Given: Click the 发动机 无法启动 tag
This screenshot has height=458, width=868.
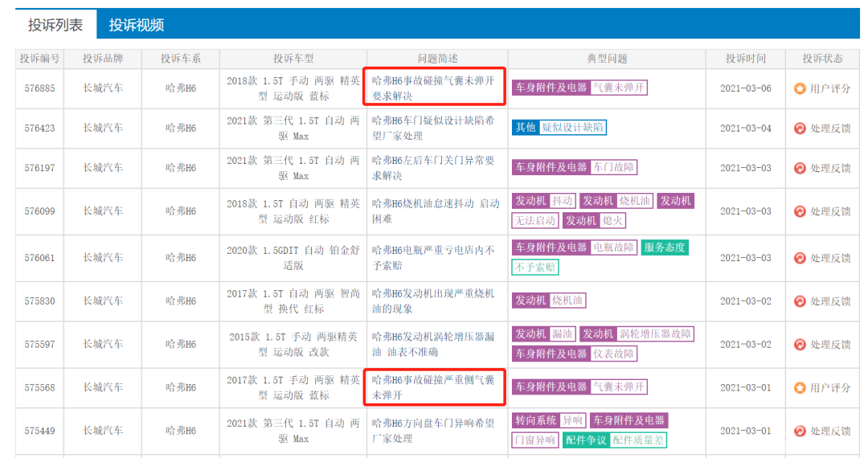Looking at the screenshot, I should (535, 221).
